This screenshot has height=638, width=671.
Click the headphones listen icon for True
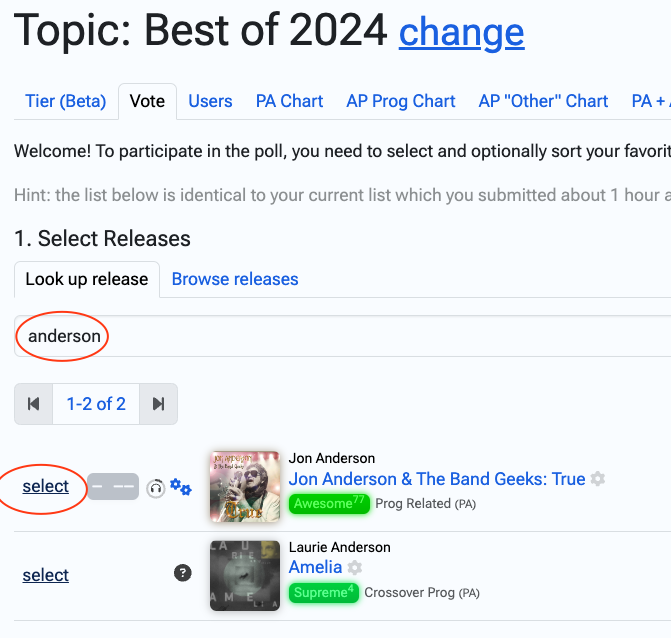tap(155, 488)
